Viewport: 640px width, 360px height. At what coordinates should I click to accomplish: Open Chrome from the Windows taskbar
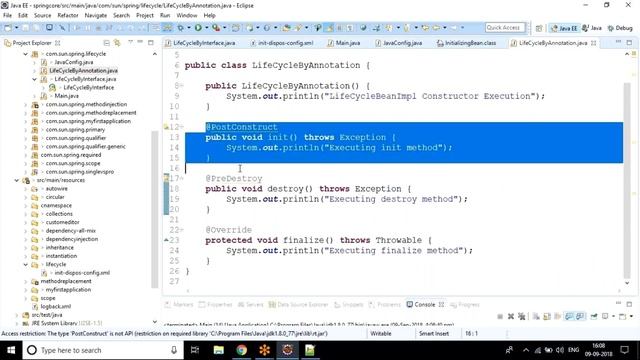click(x=242, y=350)
